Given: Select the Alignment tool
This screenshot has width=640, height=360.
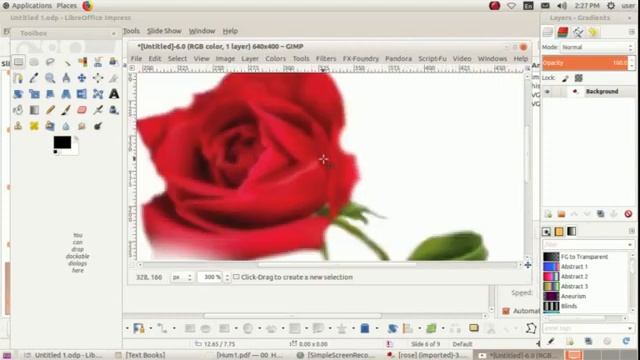Looking at the screenshot, I should pyautogui.click(x=98, y=78).
